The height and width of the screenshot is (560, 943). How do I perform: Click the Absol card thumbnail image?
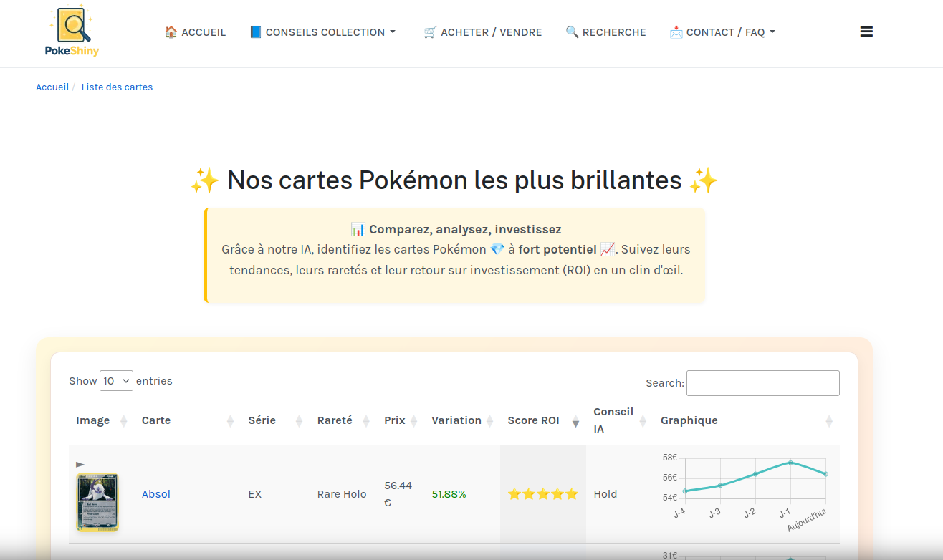97,502
